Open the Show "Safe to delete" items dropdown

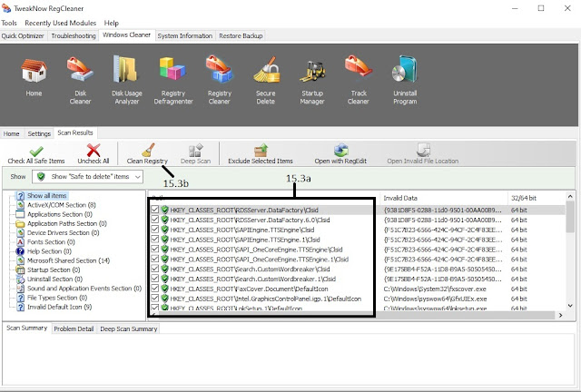(x=87, y=177)
